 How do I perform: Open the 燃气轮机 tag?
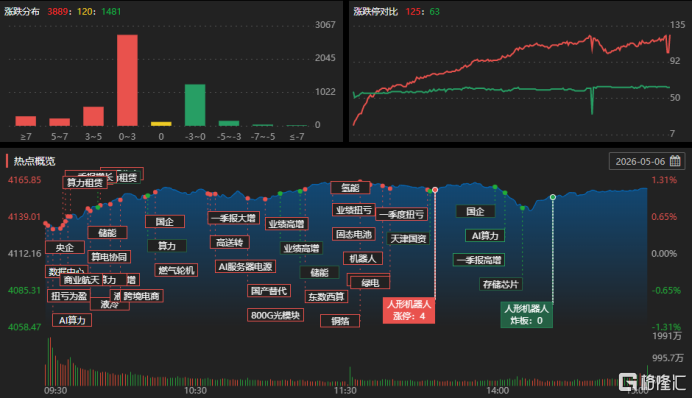pos(176,270)
